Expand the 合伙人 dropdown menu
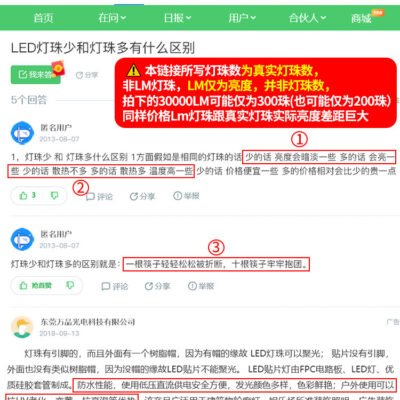This screenshot has height=400, width=400. point(307,18)
